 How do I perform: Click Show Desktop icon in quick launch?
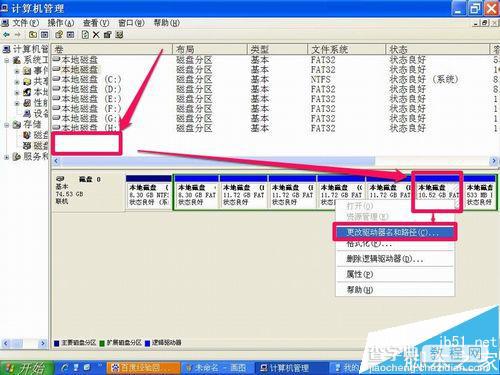coord(76,368)
